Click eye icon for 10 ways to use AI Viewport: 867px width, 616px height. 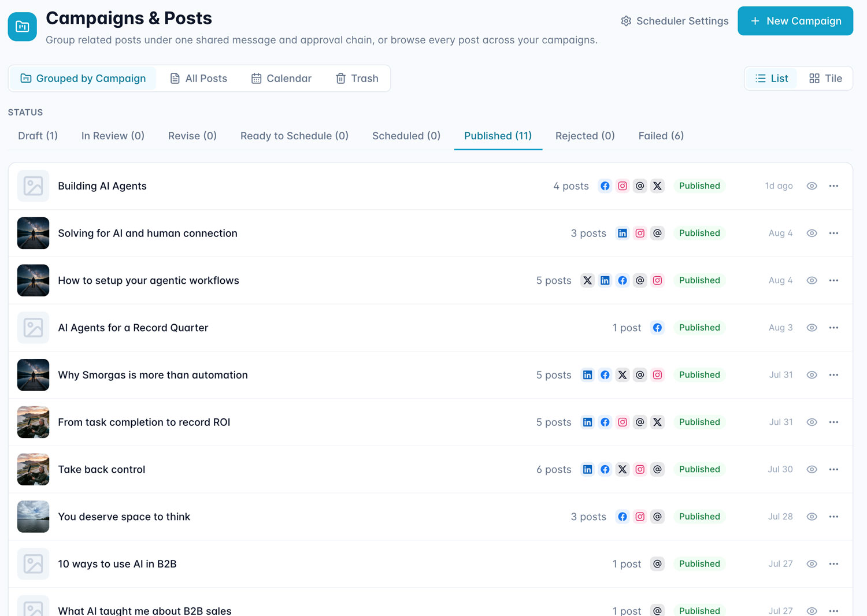[x=812, y=564]
